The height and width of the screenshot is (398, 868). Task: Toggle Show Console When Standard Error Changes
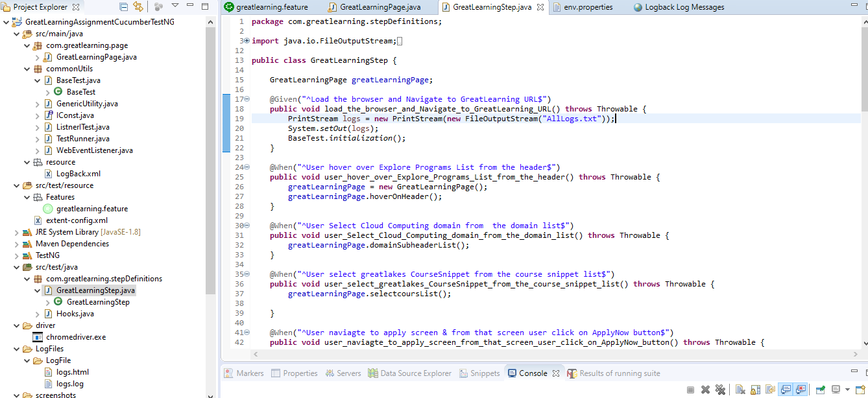tap(801, 390)
